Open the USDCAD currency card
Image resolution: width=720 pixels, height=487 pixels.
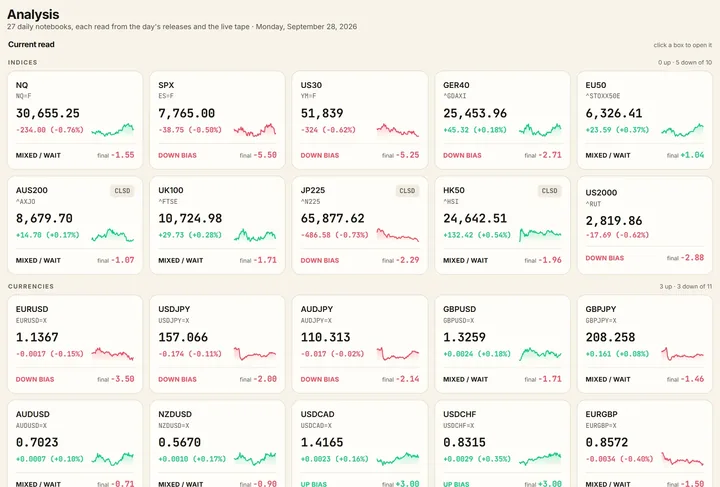pyautogui.click(x=360, y=443)
